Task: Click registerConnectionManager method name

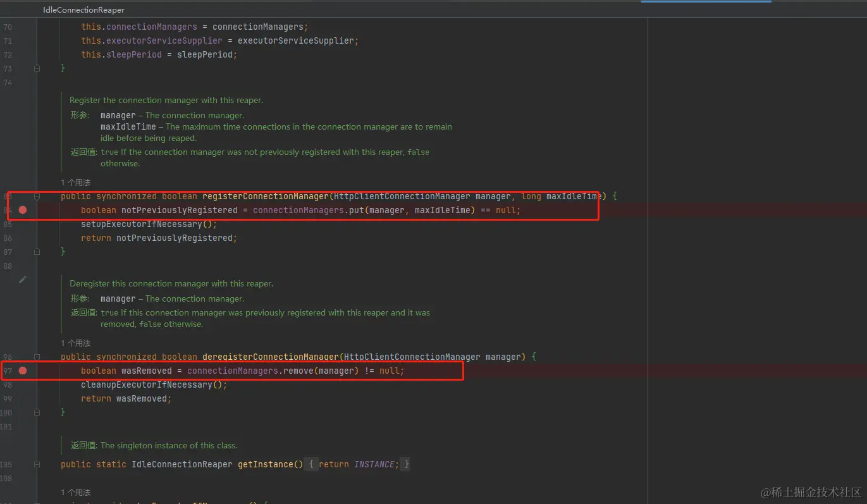Action: 266,196
